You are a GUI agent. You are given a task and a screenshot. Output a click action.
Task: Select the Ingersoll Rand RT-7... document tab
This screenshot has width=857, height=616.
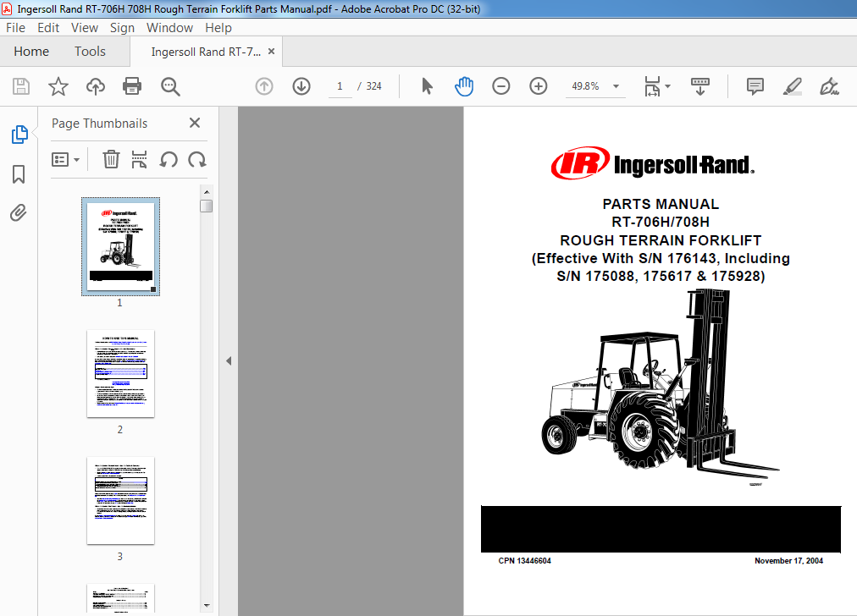206,52
